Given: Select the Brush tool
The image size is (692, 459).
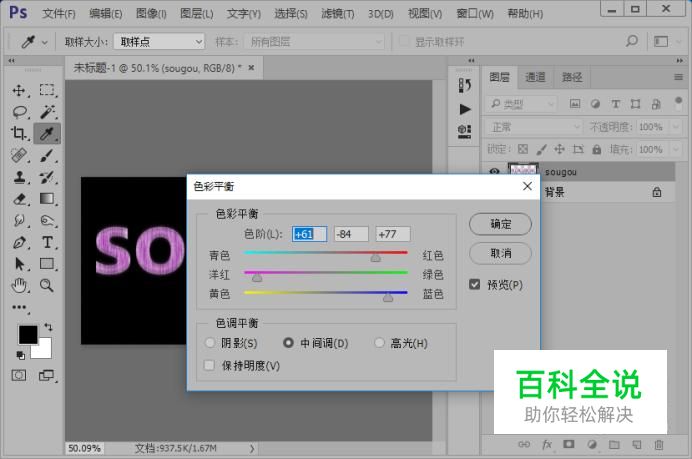Looking at the screenshot, I should (47, 155).
